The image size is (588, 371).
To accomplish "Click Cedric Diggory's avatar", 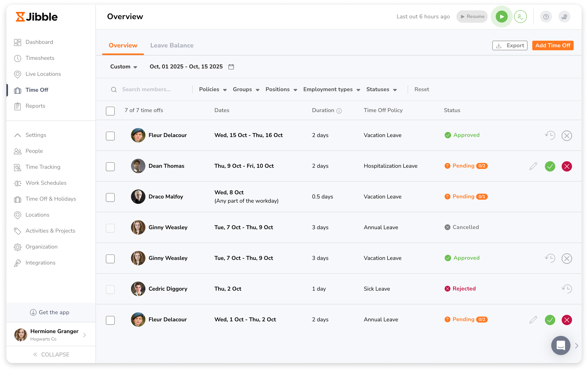I will 138,289.
